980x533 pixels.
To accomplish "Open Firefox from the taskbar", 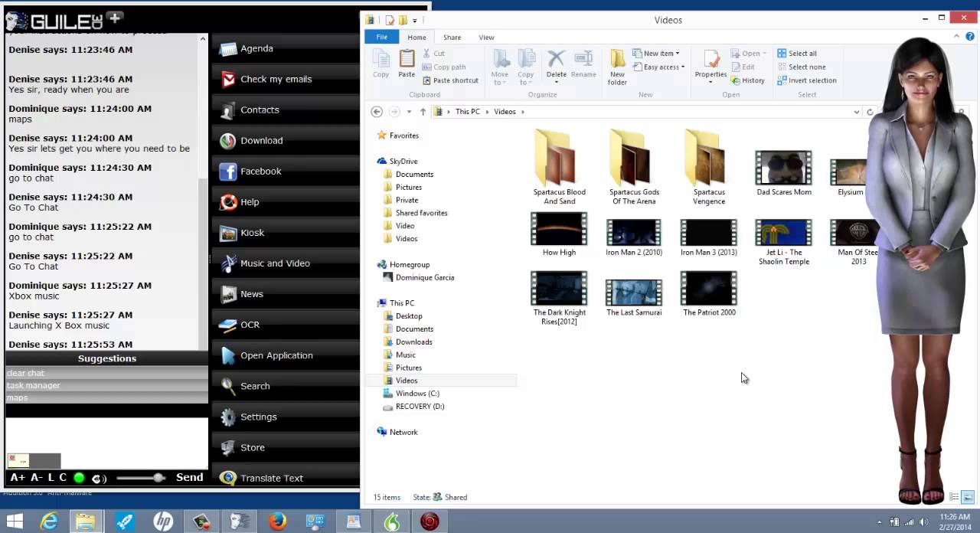I will click(277, 522).
